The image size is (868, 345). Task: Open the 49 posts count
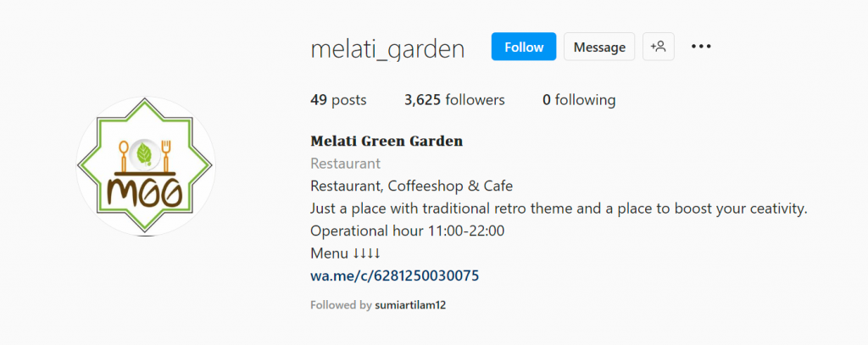(338, 100)
